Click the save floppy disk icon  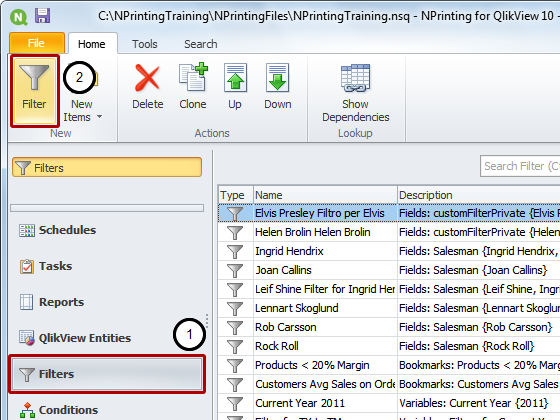pyautogui.click(x=42, y=16)
